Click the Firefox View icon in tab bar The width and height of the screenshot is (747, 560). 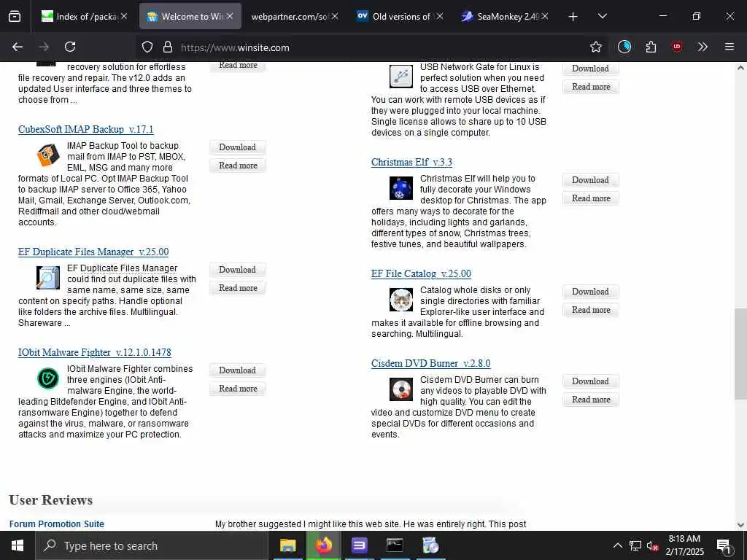(x=15, y=16)
